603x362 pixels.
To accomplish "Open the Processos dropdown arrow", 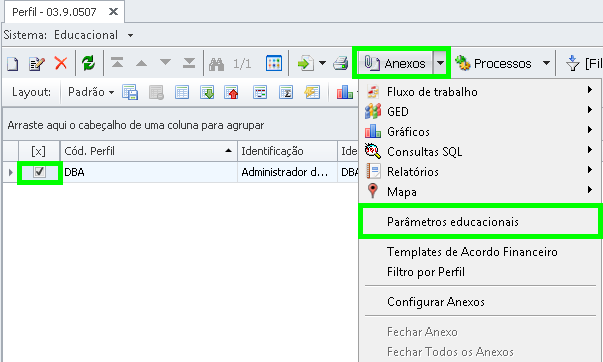I will pyautogui.click(x=546, y=63).
